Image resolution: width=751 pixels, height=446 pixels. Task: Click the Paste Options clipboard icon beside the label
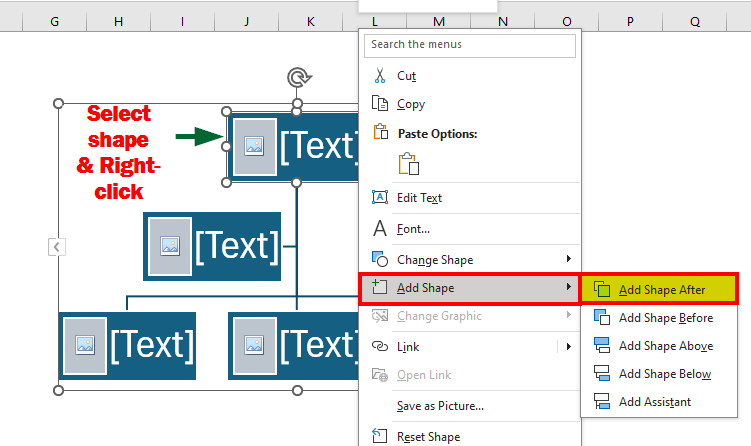[x=381, y=132]
